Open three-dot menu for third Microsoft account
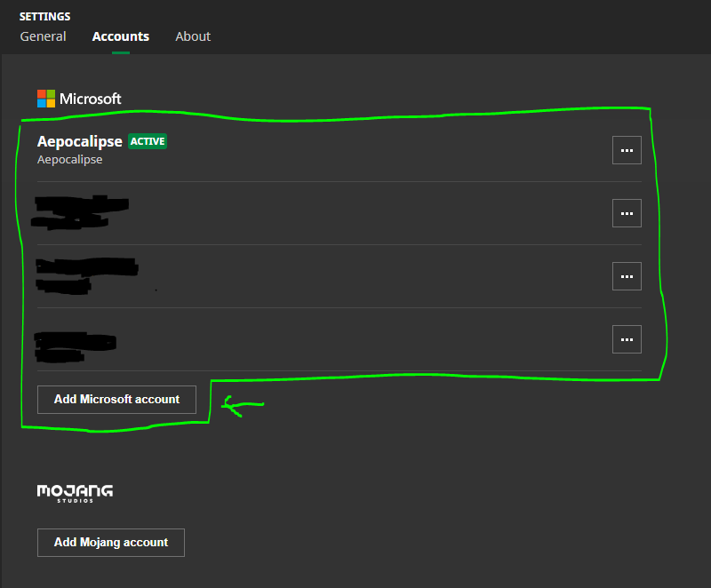This screenshot has height=588, width=711. (x=627, y=276)
